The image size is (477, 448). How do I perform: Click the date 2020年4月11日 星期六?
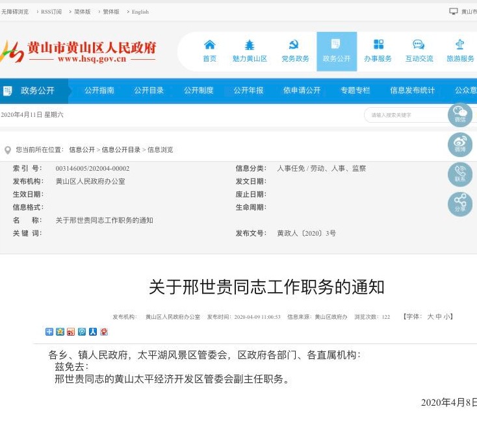click(x=32, y=115)
